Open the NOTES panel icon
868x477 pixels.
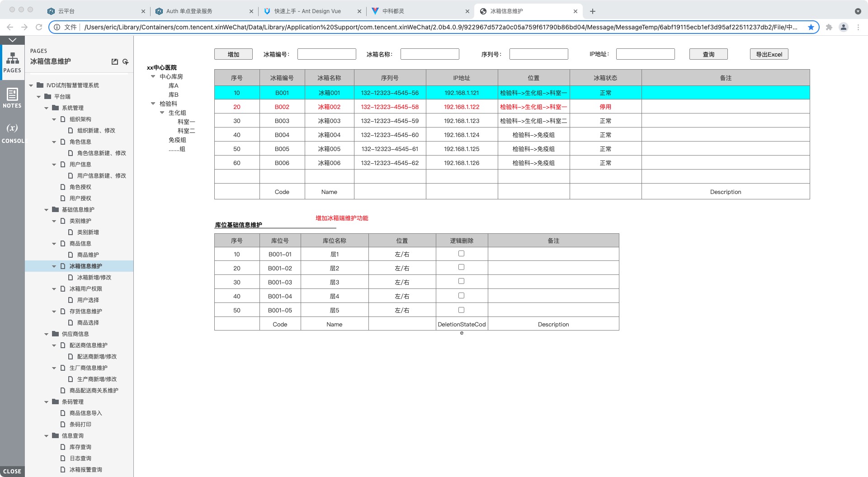pyautogui.click(x=12, y=98)
